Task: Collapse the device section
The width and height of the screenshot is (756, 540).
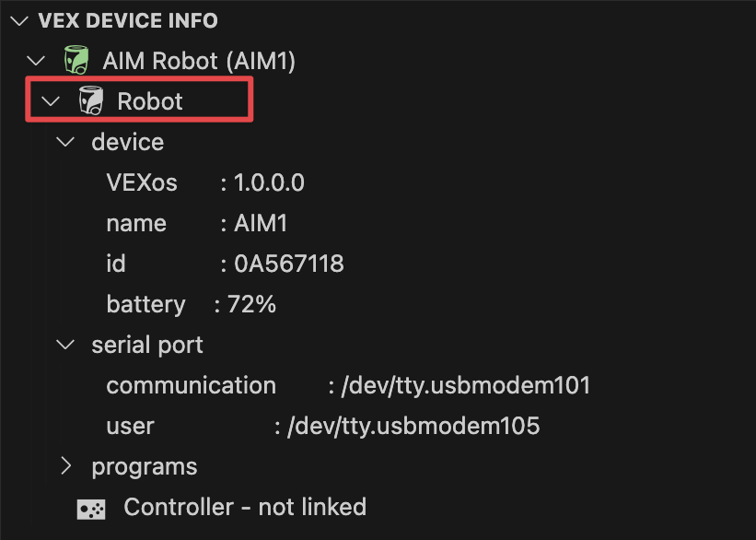Action: click(x=64, y=142)
